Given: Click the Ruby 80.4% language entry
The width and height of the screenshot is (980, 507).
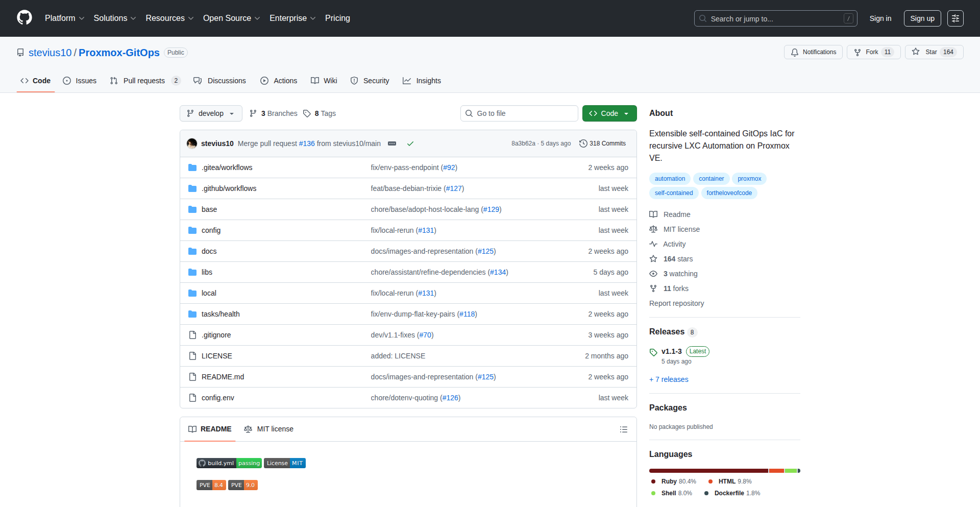Looking at the screenshot, I should pos(674,481).
